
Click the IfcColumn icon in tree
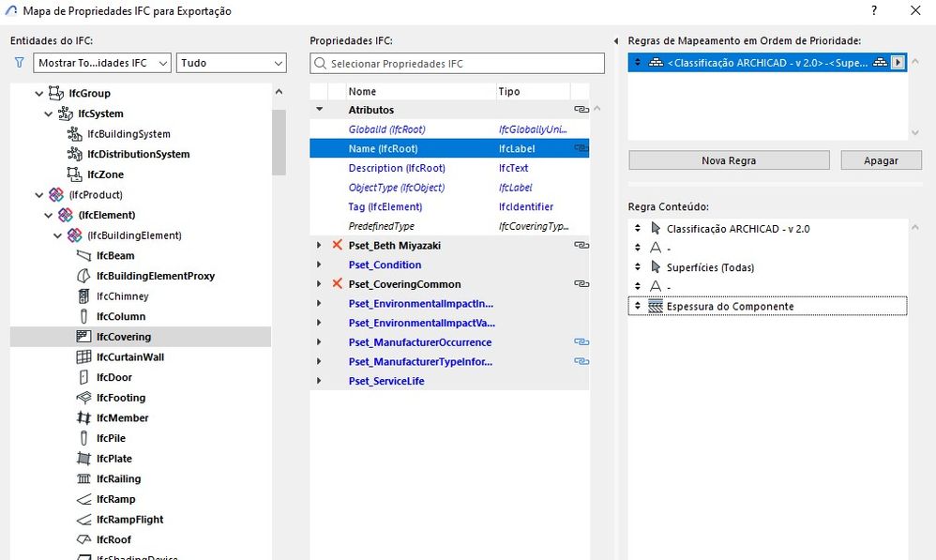click(83, 317)
